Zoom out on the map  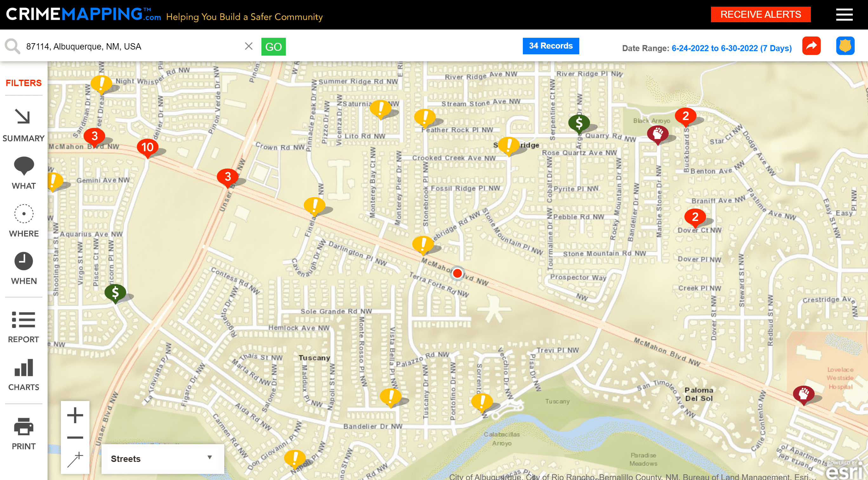pos(75,437)
